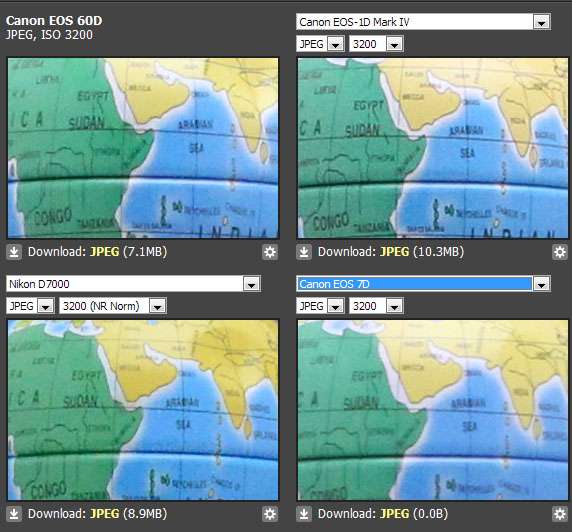Click the download icon under the Canon EOS 7D image

(x=304, y=514)
